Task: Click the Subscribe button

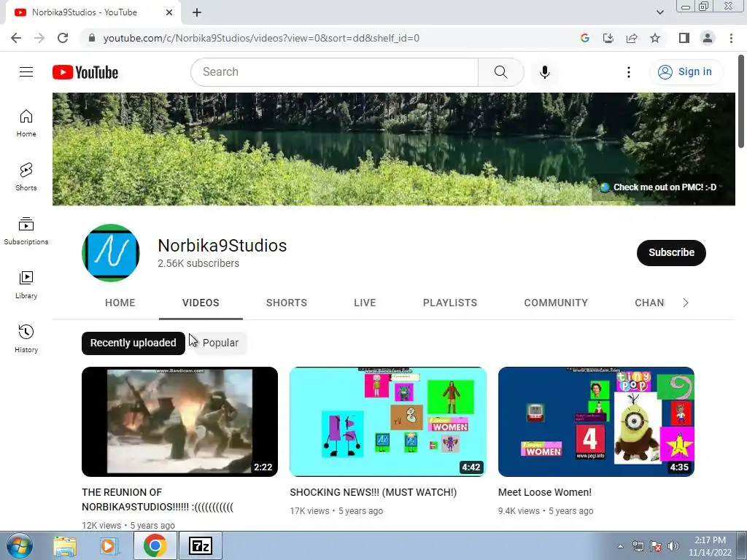Action: pos(671,252)
